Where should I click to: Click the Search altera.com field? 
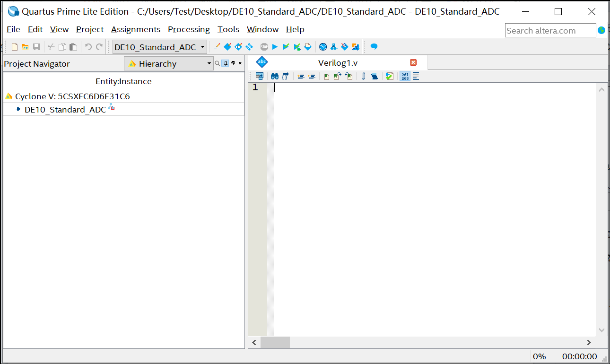point(550,30)
